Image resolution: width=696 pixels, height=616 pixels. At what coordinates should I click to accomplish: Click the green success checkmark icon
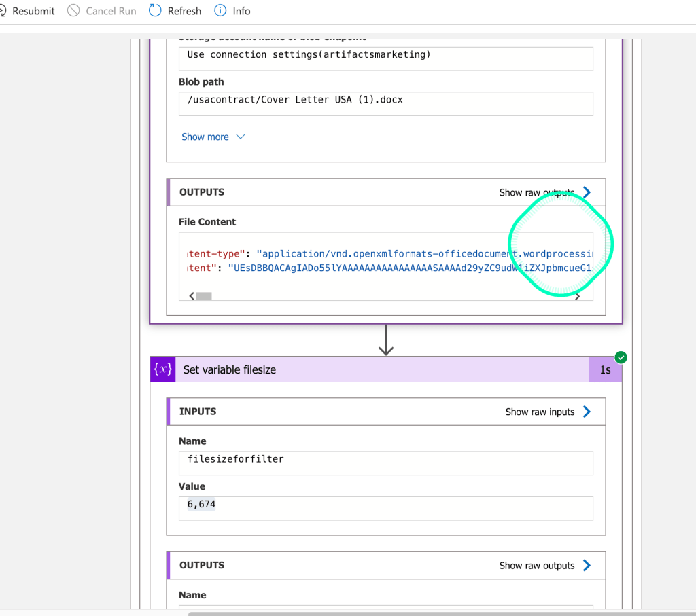(621, 357)
